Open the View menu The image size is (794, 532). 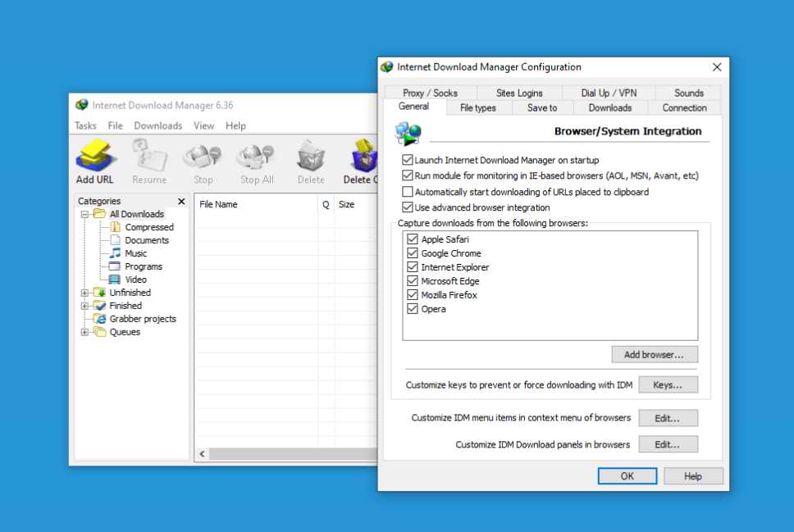(x=203, y=125)
